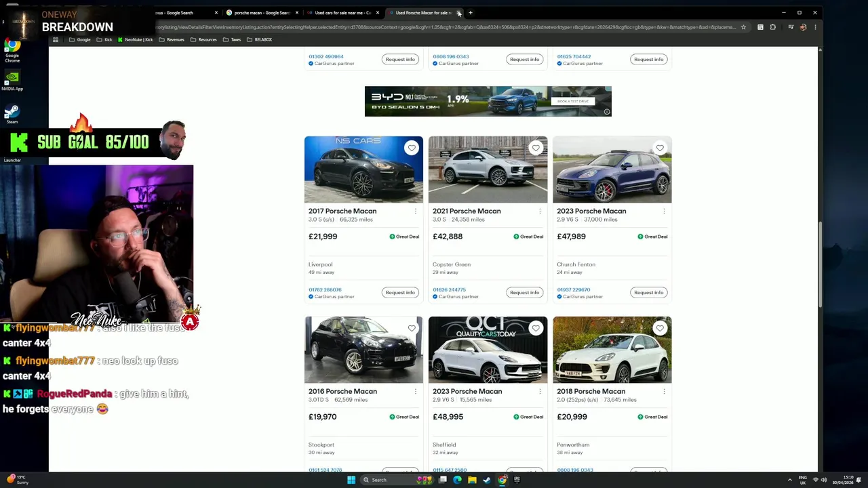Viewport: 868px width, 488px height.
Task: Show hidden system tray icons
Action: pos(789,480)
